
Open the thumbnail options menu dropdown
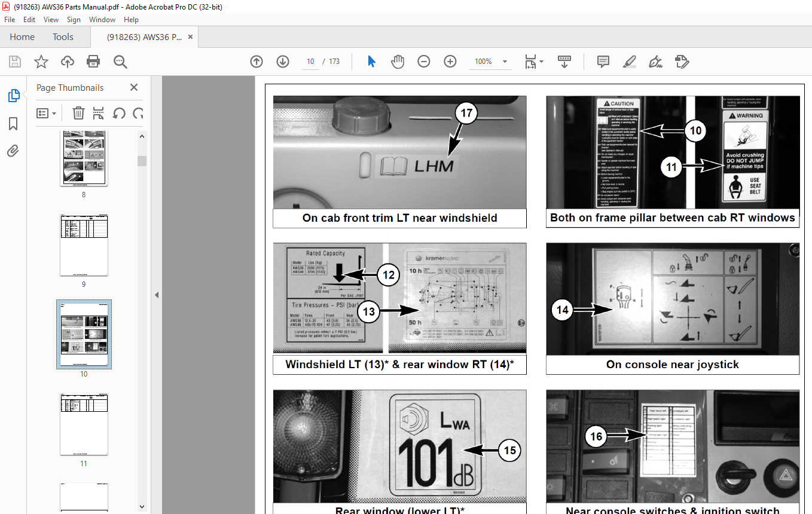(x=47, y=113)
